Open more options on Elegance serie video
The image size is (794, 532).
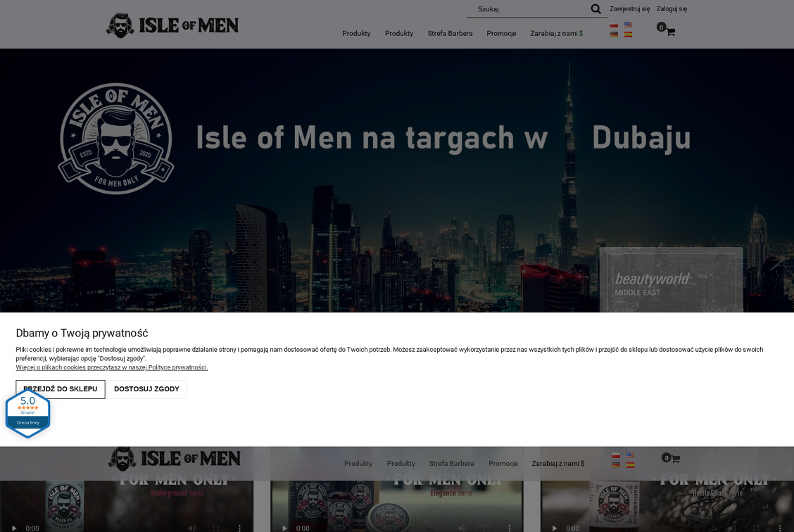[510, 528]
